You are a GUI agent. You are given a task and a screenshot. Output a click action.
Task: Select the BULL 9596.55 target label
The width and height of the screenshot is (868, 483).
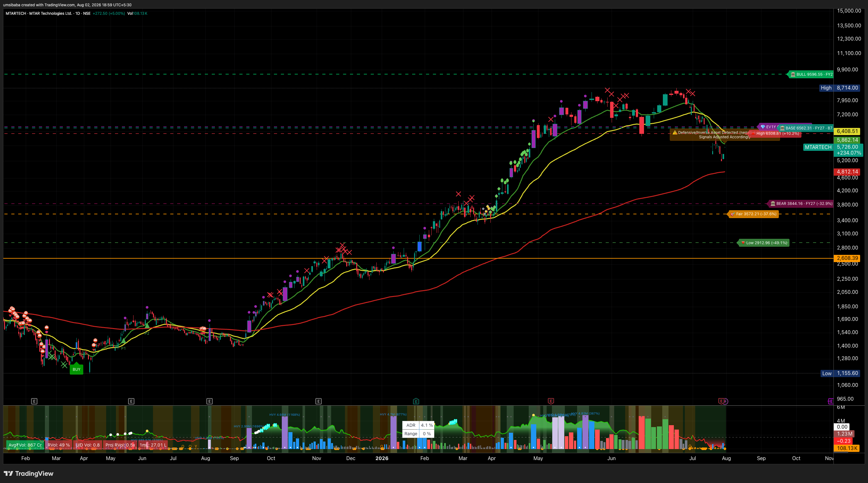pos(811,74)
